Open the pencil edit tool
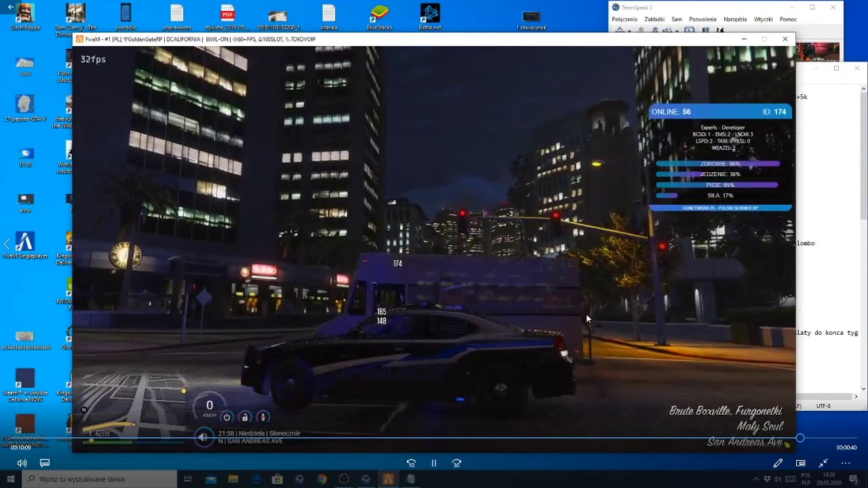Viewport: 868px width, 488px height. 778,463
